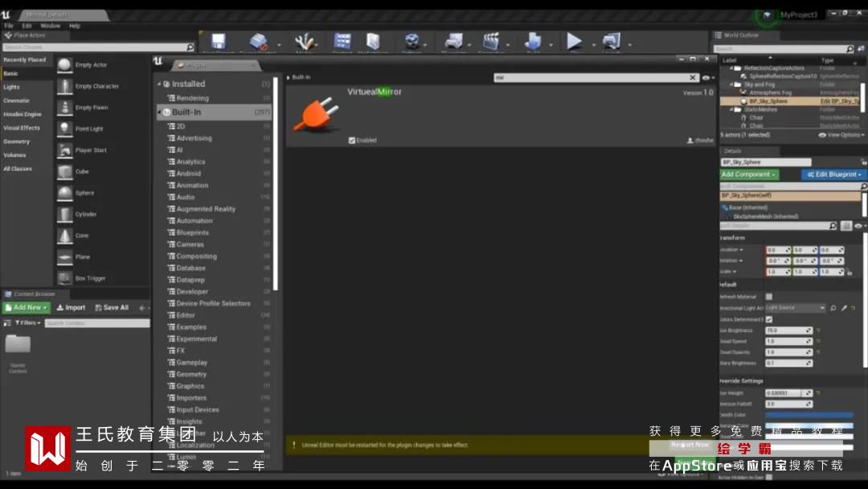Open the Edit menu

27,26
